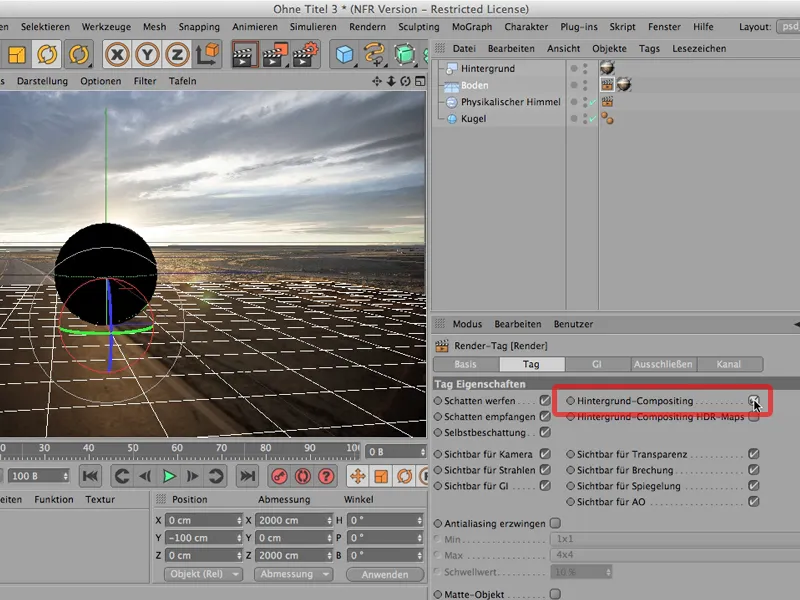Click stepper of X Abmessung 2000 cm
800x600 pixels.
coord(329,520)
